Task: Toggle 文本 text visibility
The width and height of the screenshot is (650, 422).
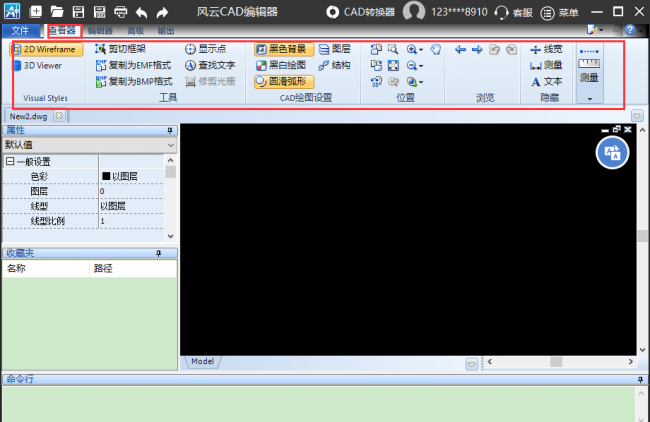Action: [546, 82]
